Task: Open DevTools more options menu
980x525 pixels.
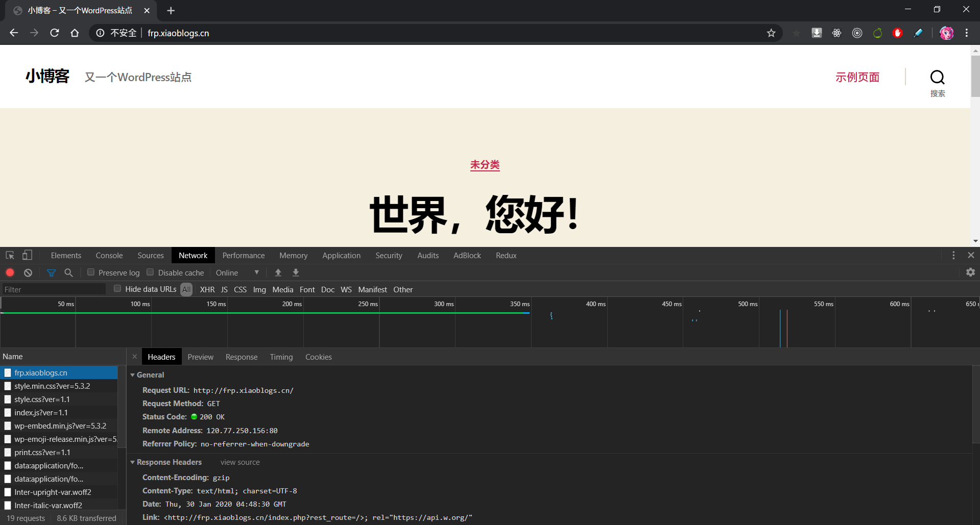Action: click(x=953, y=255)
